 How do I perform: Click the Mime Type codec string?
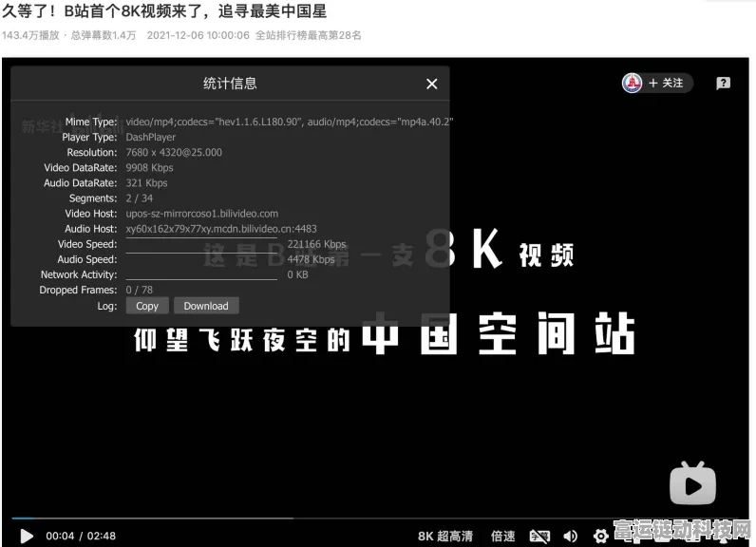click(x=290, y=122)
